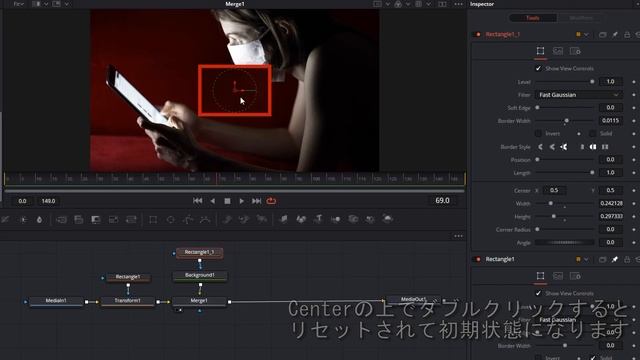The height and width of the screenshot is (360, 640).
Task: Go to last frame
Action: click(256, 201)
